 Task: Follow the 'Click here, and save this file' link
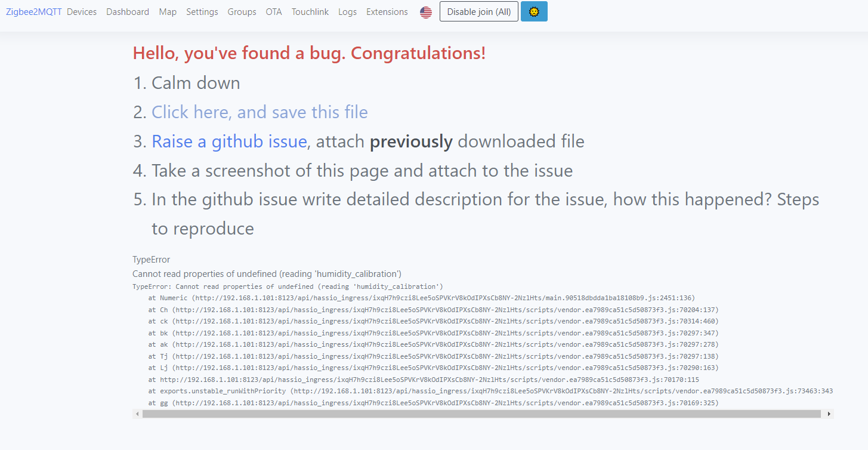pyautogui.click(x=259, y=112)
